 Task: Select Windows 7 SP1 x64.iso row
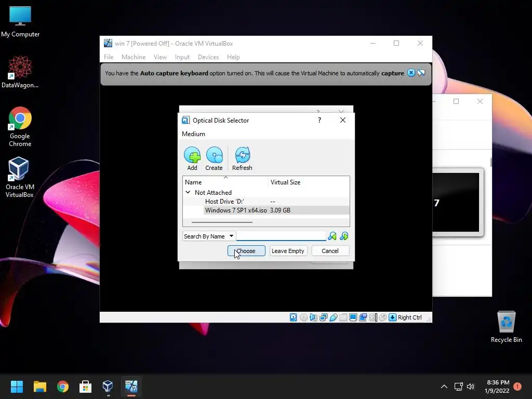(x=266, y=210)
